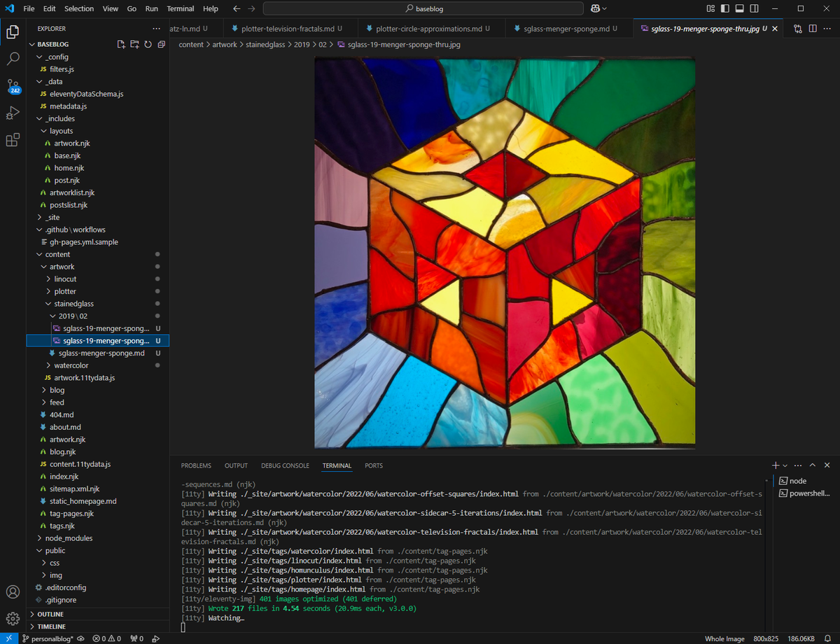
Task: Toggle the Primary Side Bar visibility
Action: tap(726, 8)
